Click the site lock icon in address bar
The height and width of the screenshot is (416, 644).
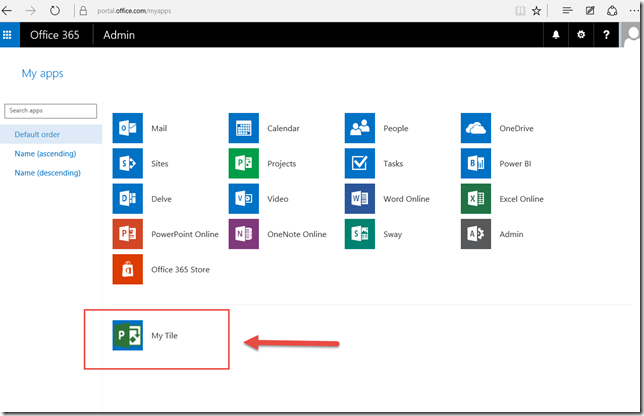(83, 11)
